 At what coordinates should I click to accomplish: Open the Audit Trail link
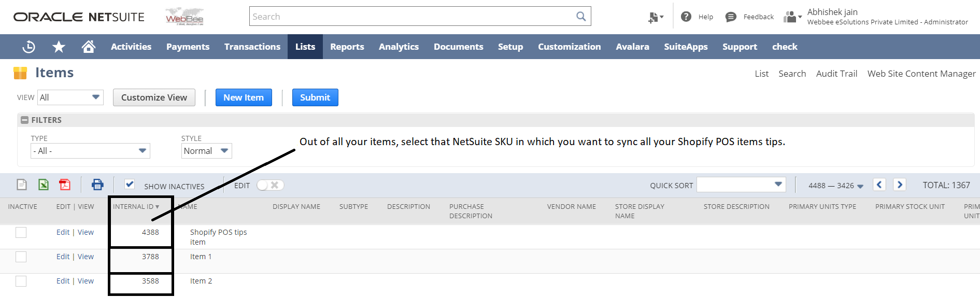coord(836,74)
